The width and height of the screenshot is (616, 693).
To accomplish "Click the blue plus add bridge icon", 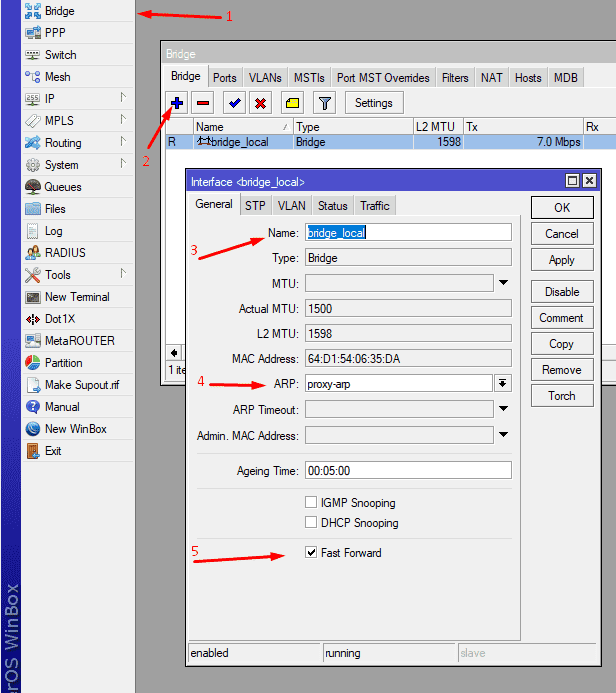I will [177, 102].
